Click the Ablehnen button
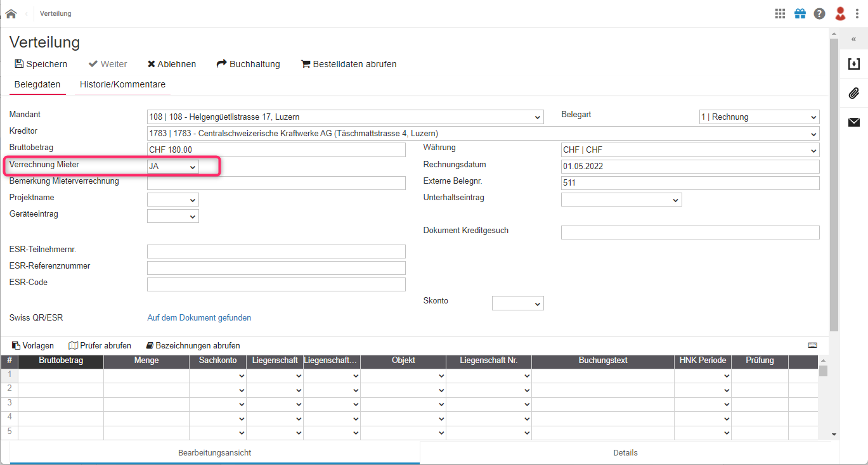The image size is (868, 465). point(172,64)
